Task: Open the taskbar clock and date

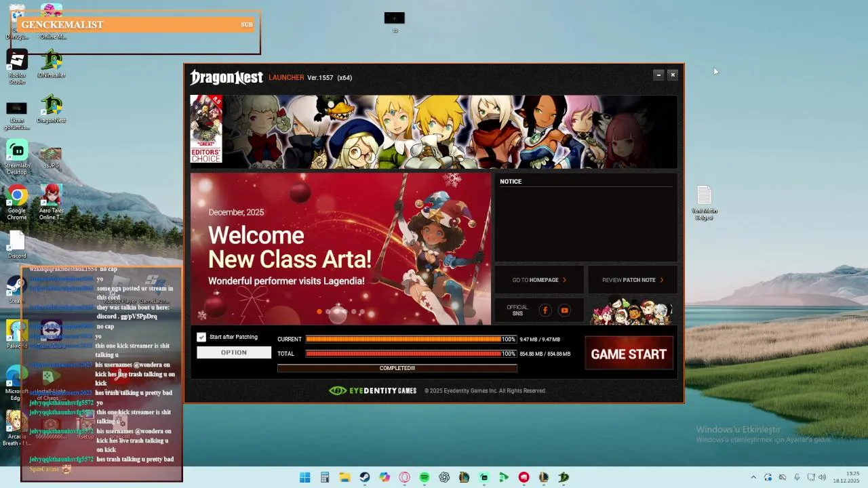Action: [847, 477]
